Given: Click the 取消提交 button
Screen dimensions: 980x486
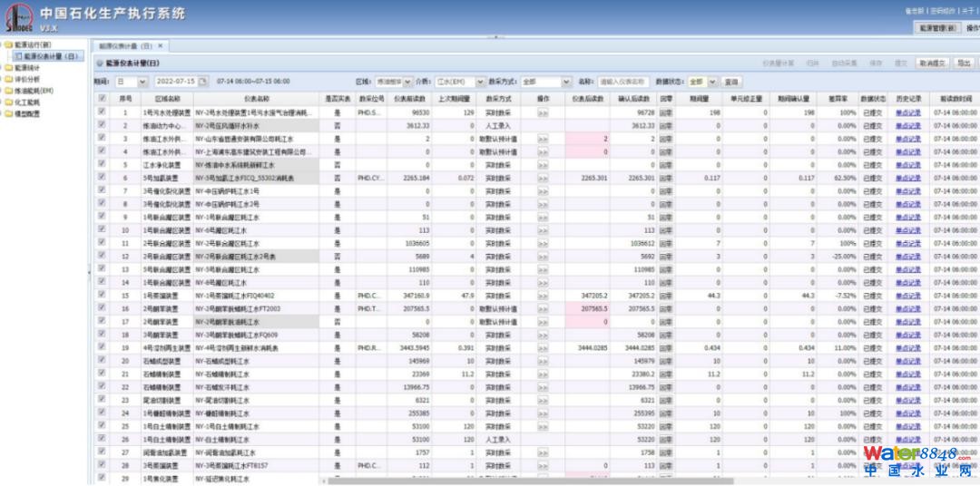Looking at the screenshot, I should pos(932,63).
